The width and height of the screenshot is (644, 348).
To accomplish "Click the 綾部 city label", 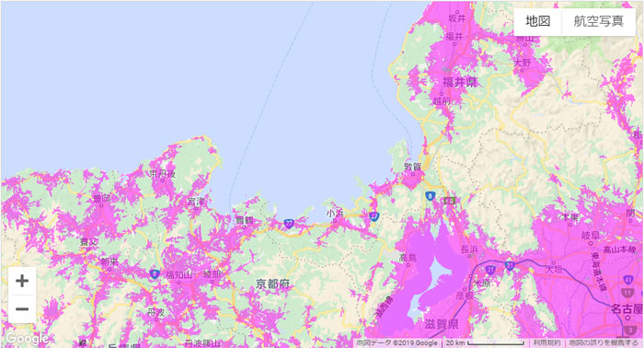I will click(213, 275).
